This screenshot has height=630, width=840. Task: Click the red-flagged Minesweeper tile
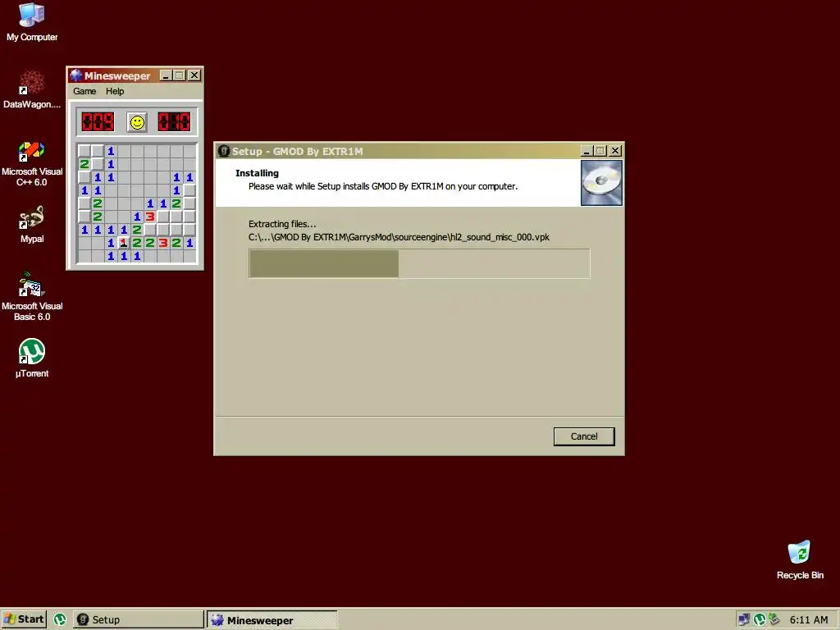(124, 243)
